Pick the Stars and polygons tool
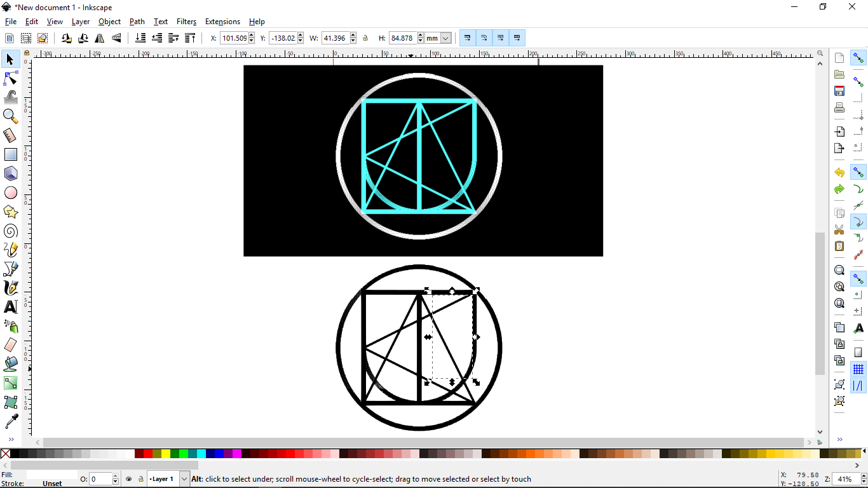 click(x=11, y=212)
